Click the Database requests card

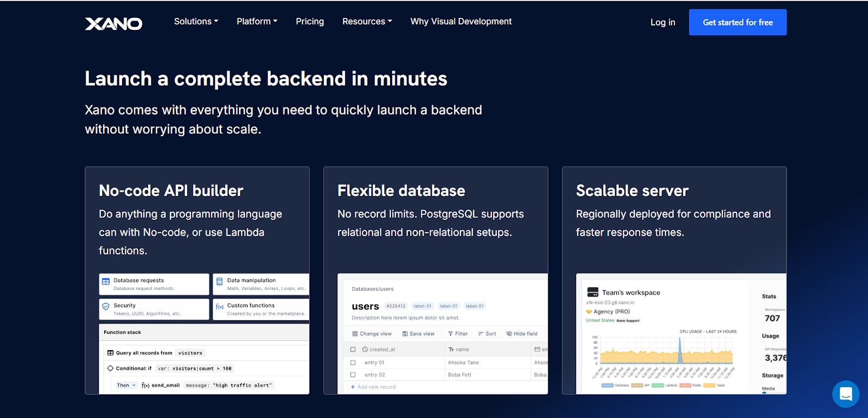click(154, 284)
